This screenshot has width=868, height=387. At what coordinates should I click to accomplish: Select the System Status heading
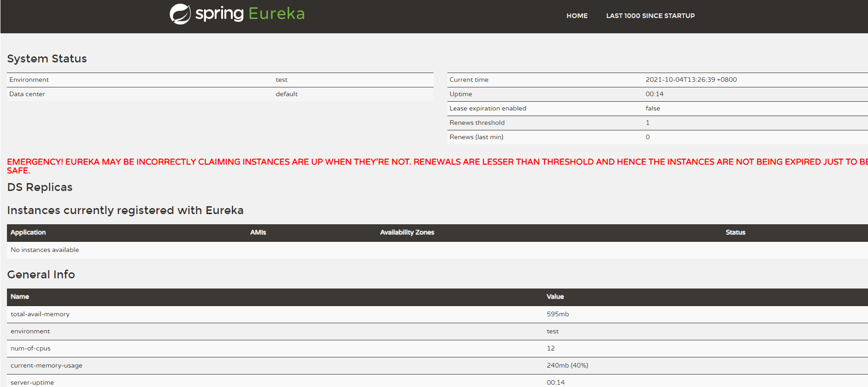[x=47, y=59]
